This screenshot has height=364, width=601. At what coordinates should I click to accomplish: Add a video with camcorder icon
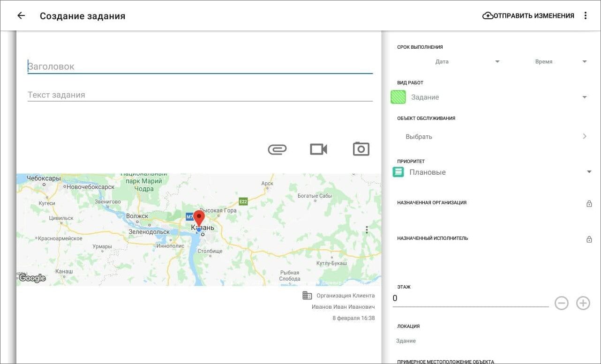pos(318,149)
